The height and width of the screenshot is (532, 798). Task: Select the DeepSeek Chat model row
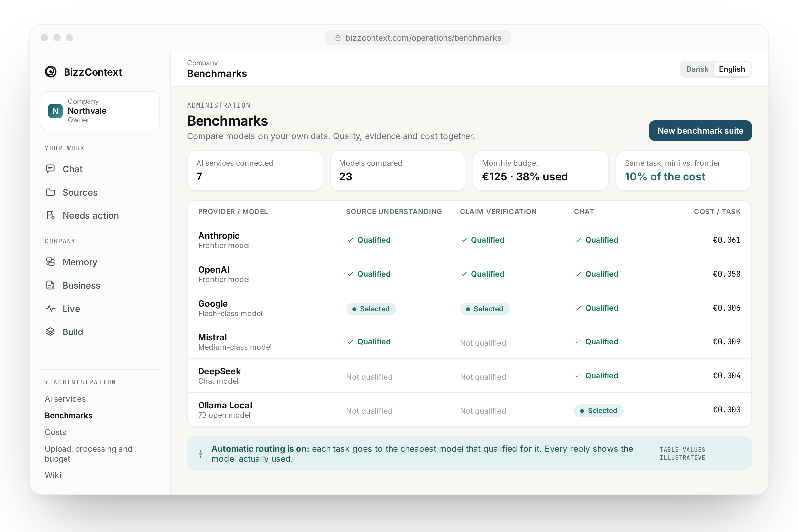click(469, 376)
